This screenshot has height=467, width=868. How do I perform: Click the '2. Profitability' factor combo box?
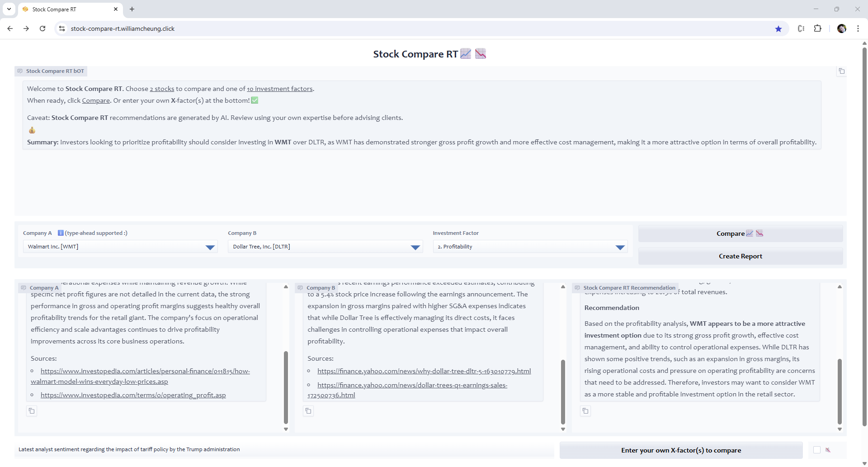coord(530,247)
